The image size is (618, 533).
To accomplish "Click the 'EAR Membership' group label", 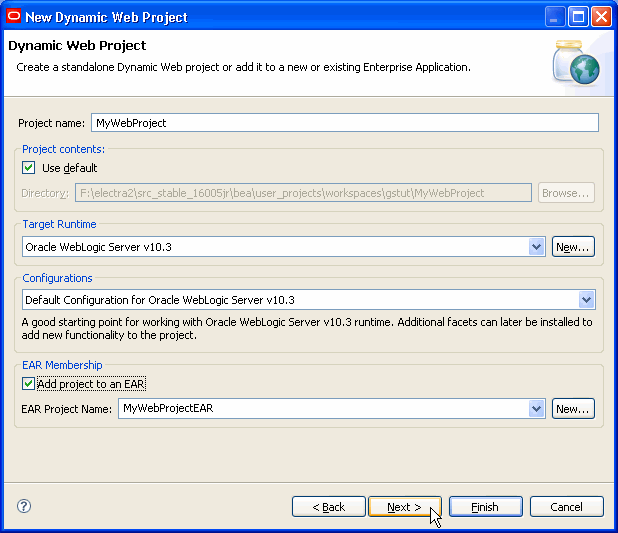I will coord(62,365).
